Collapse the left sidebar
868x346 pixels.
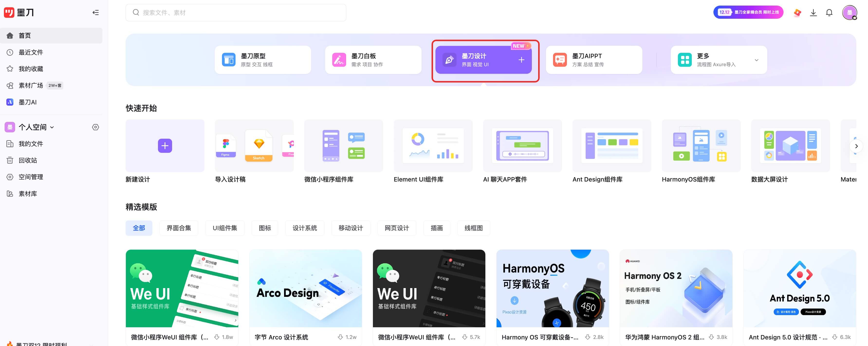[x=95, y=12]
